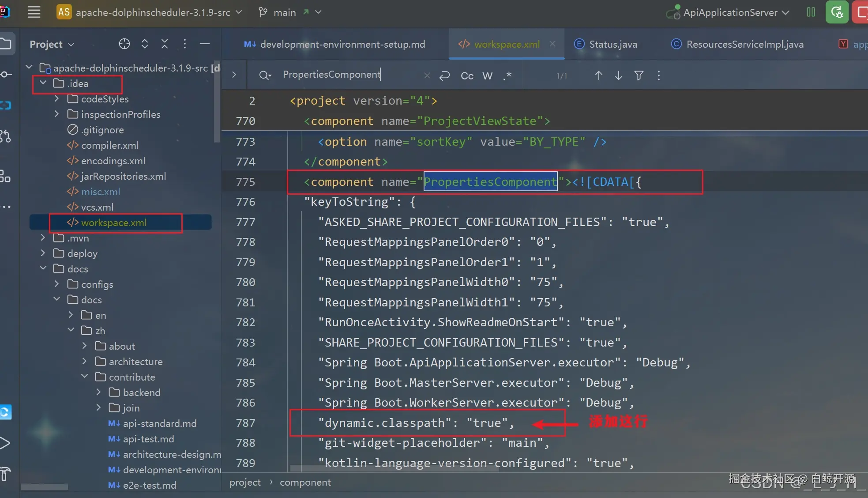Image resolution: width=868 pixels, height=498 pixels.
Task: Switch to Status.java tab
Action: coord(612,44)
